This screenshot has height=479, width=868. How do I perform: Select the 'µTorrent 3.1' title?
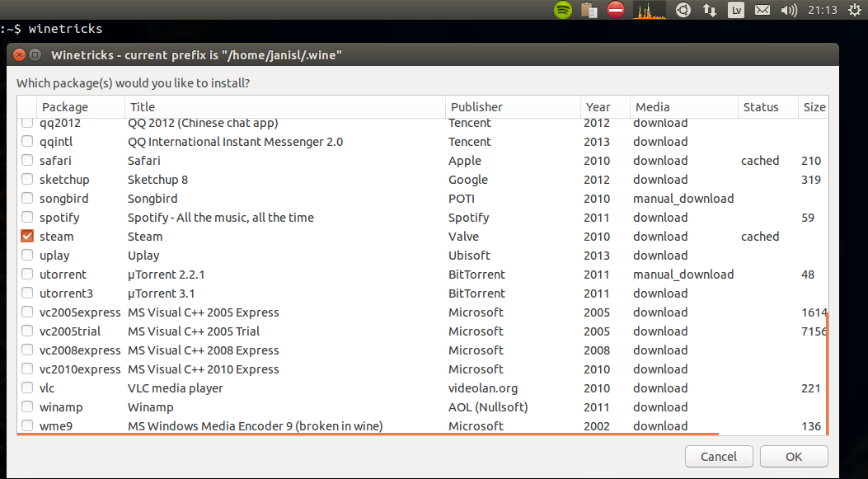click(161, 293)
